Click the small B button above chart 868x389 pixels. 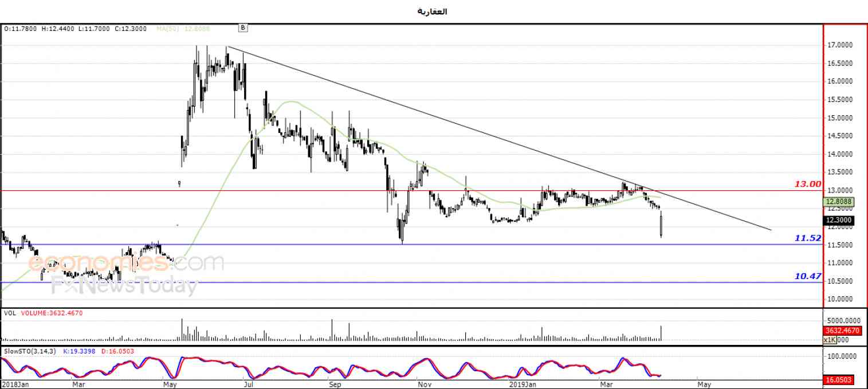pos(243,27)
